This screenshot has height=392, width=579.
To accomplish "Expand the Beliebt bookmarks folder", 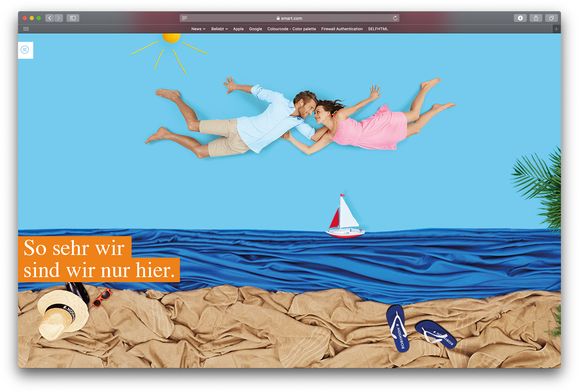I will (219, 29).
